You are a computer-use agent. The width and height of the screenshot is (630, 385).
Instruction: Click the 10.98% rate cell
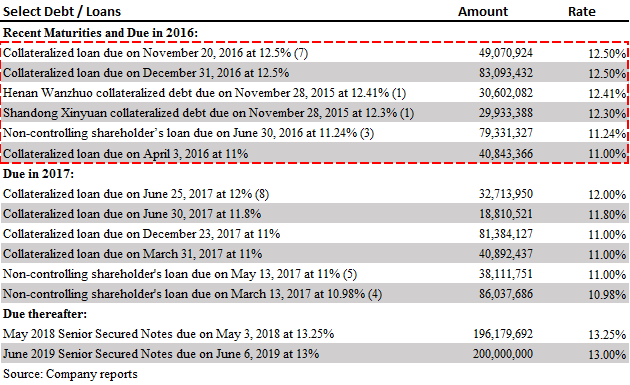(607, 295)
